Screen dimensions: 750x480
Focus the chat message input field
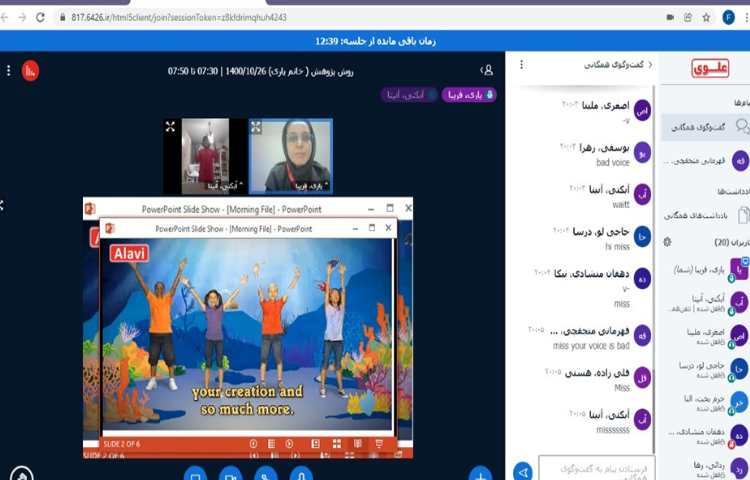click(596, 469)
